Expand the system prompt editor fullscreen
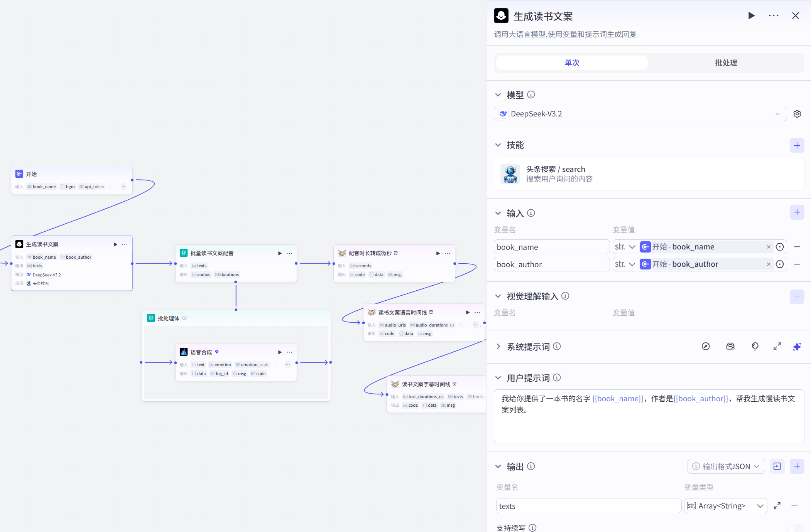 coord(777,347)
